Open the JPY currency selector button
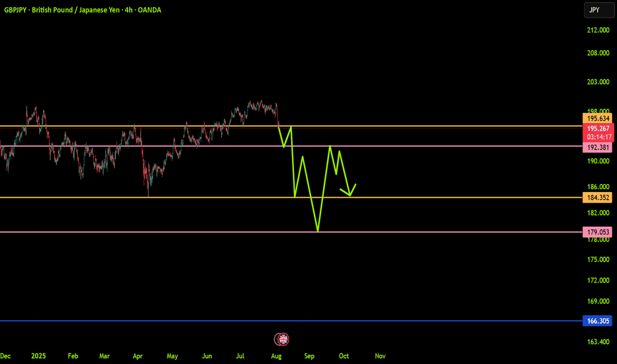This screenshot has width=617, height=364. pos(599,10)
